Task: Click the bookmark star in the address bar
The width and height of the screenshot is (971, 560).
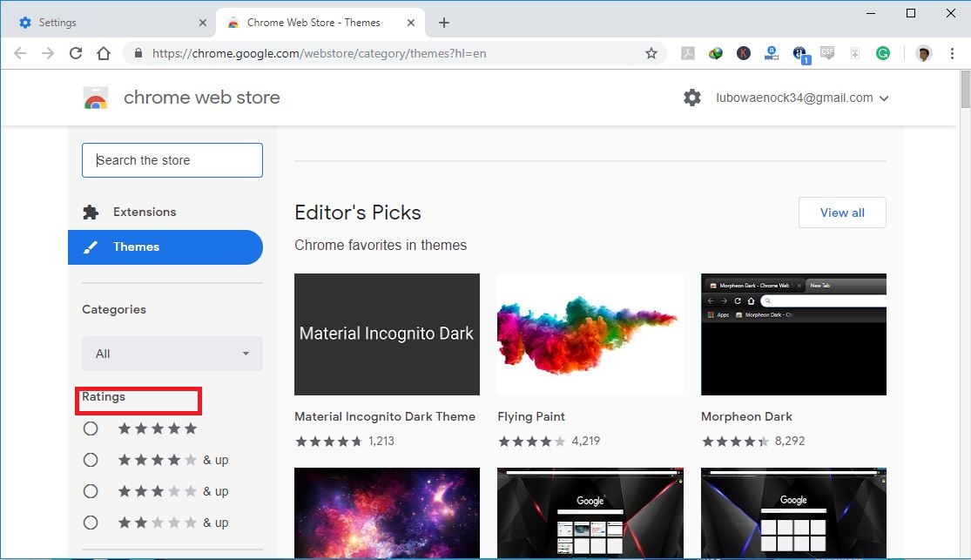Action: [651, 53]
